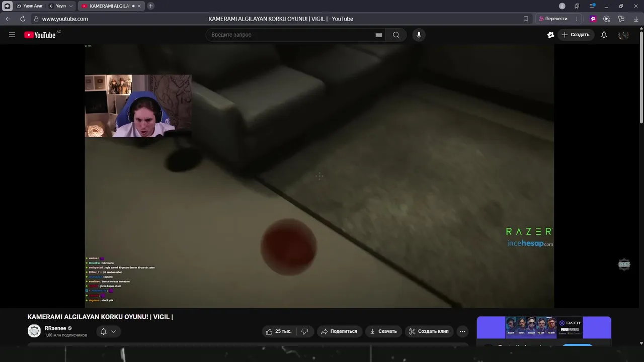Click the sparkle icon beside Создать
The width and height of the screenshot is (644, 362).
(x=550, y=35)
